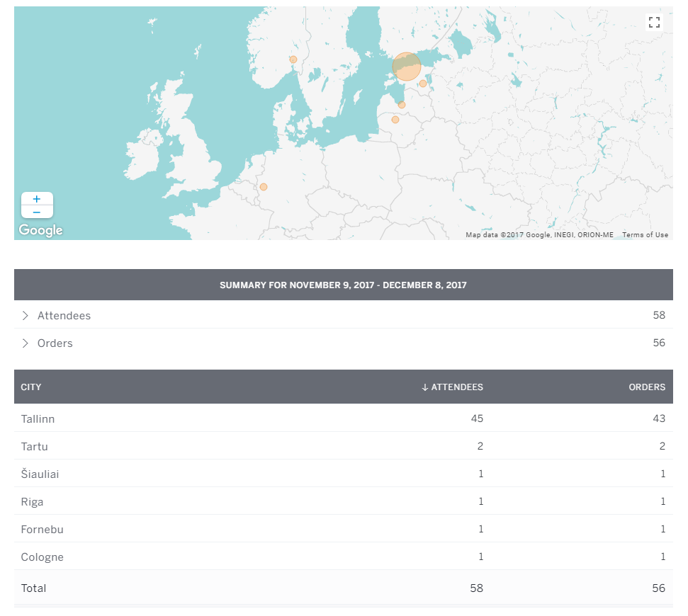Image resolution: width=688 pixels, height=616 pixels.
Task: Click the map fullscreen toggle icon
Action: pos(654,23)
